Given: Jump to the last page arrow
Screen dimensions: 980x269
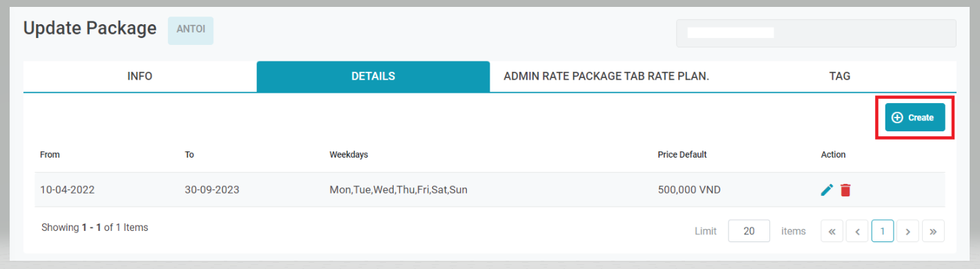Looking at the screenshot, I should 933,232.
